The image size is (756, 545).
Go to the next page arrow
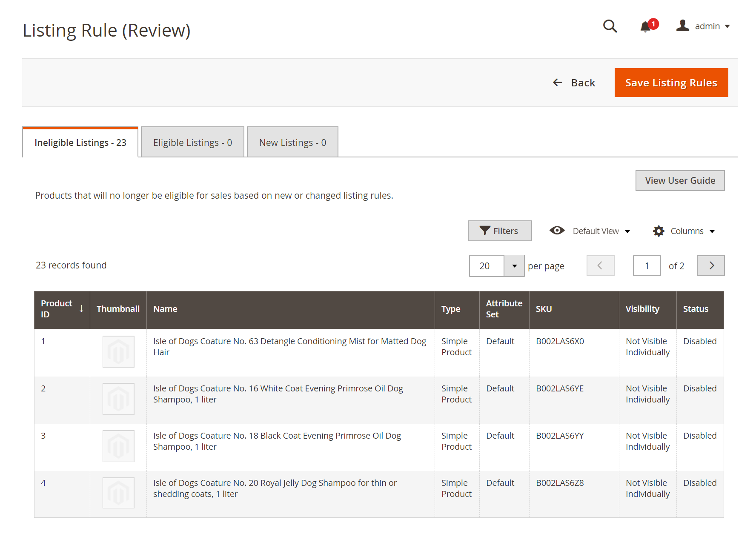tap(710, 265)
